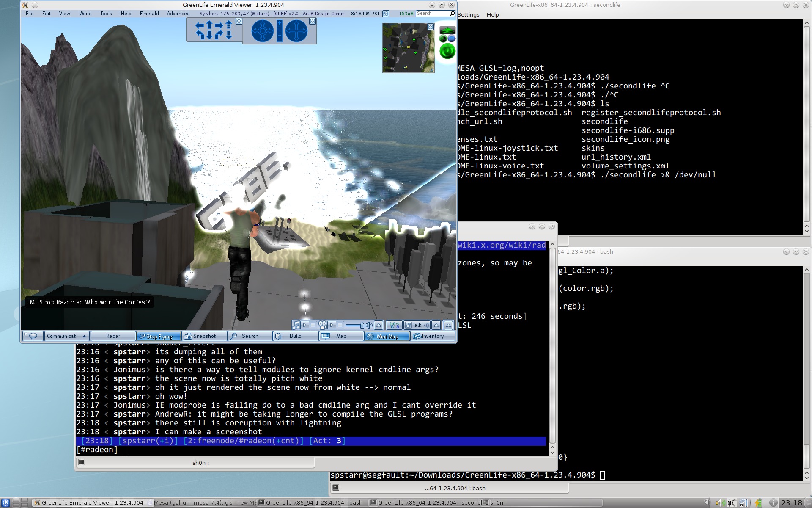Toggle the Talk lock button

coord(409,325)
